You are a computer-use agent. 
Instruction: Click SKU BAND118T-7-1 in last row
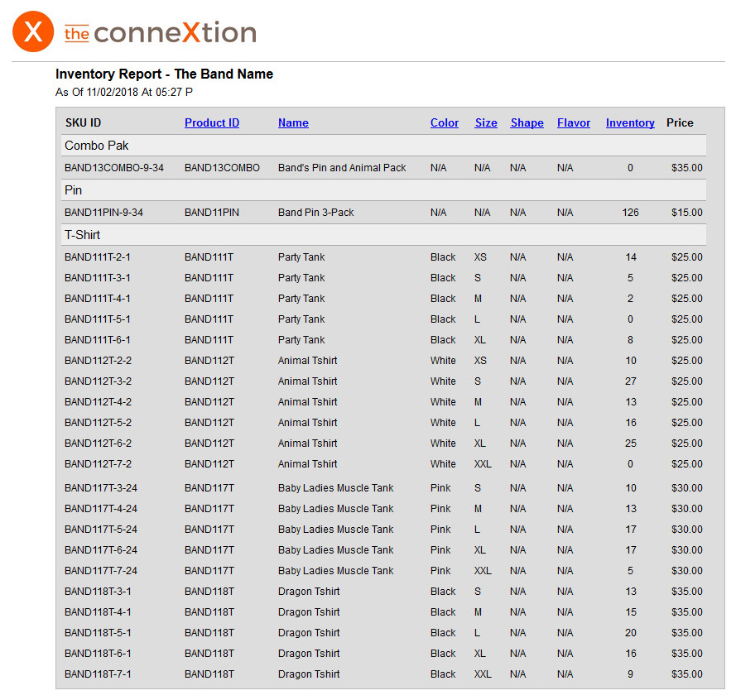click(x=98, y=674)
